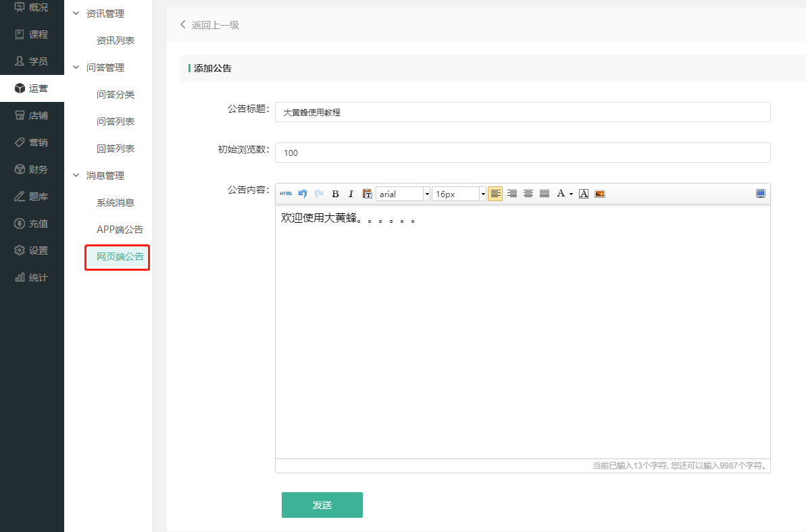Image resolution: width=806 pixels, height=532 pixels.
Task: Center align text in the editor
Action: 528,194
